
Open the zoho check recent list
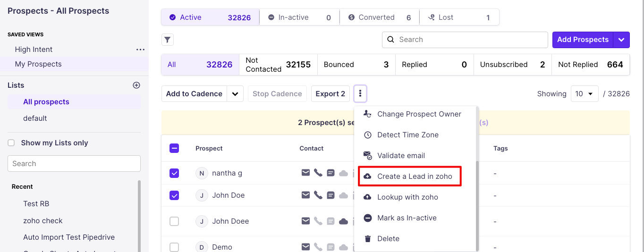coord(43,221)
